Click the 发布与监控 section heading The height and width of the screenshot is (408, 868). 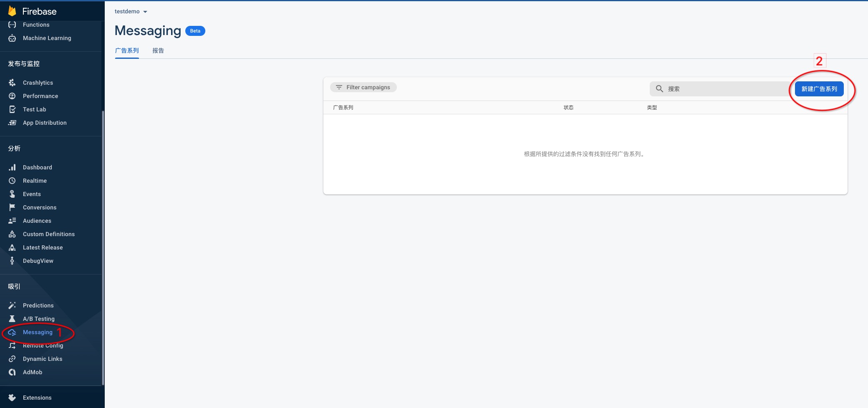(x=24, y=64)
